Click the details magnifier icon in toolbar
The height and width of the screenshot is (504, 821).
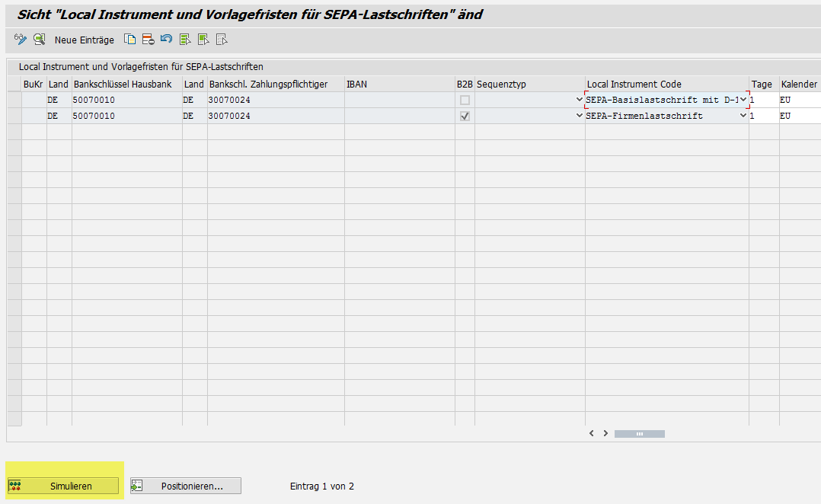[x=39, y=40]
